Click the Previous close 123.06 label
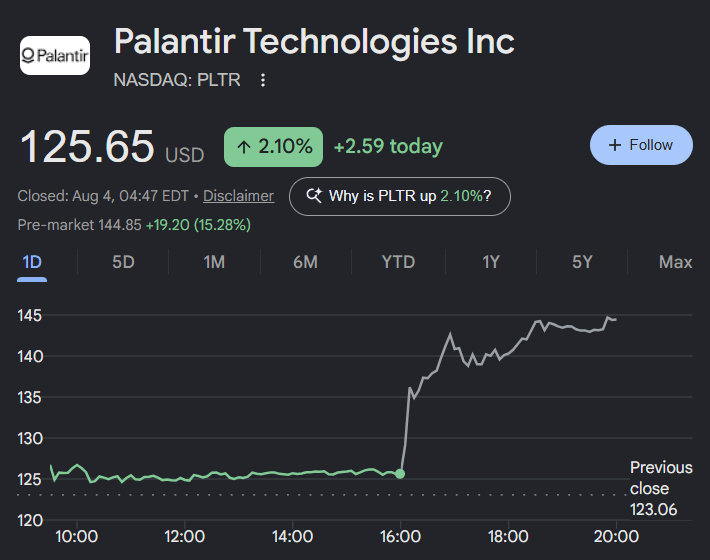The width and height of the screenshot is (710, 560). click(661, 488)
